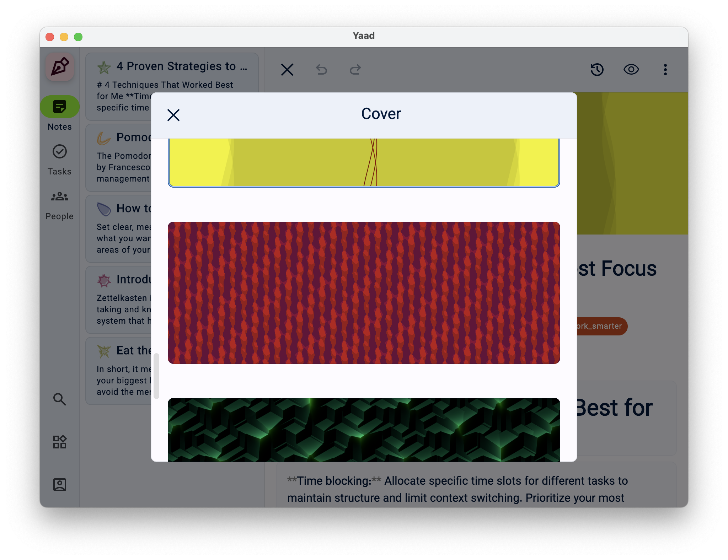Click the Yaad pen logo icon
Viewport: 728px width, 560px height.
[60, 67]
